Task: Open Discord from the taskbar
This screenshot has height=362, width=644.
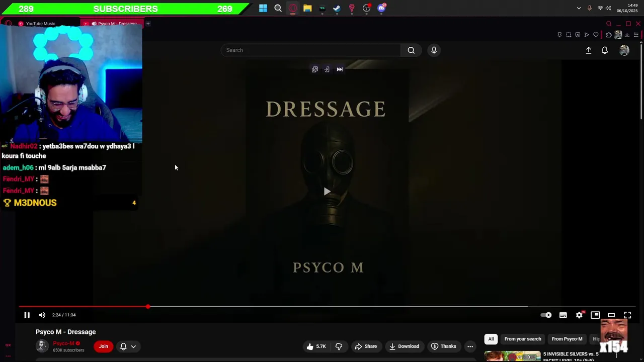Action: tap(381, 8)
